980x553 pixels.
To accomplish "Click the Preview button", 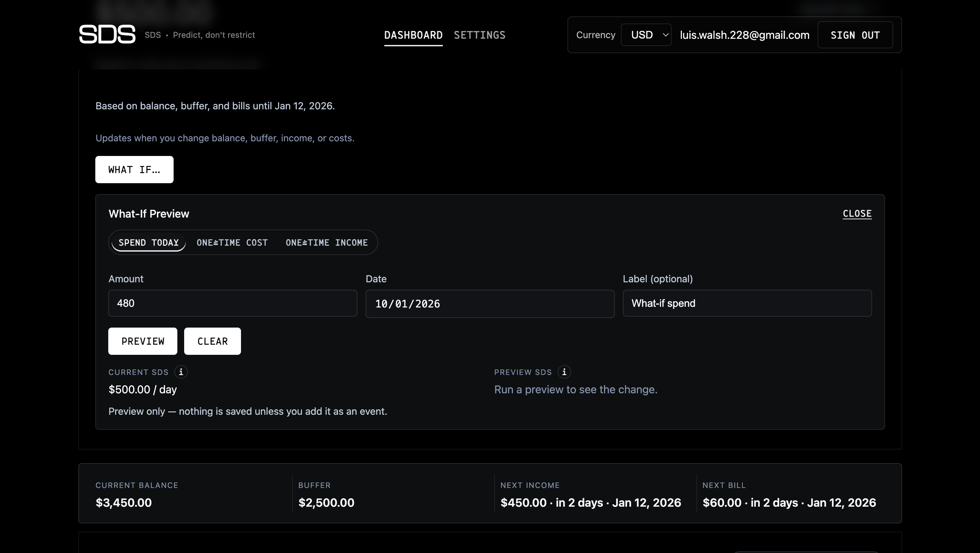I will (143, 341).
